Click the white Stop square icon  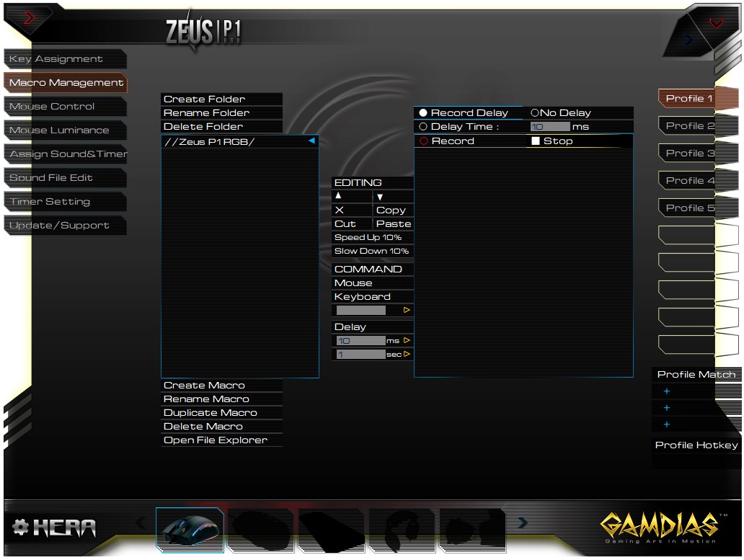point(535,141)
